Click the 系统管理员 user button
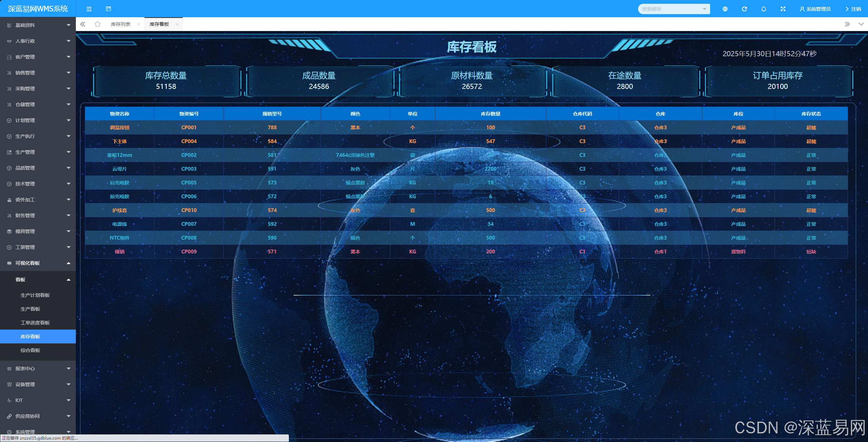 [815, 9]
